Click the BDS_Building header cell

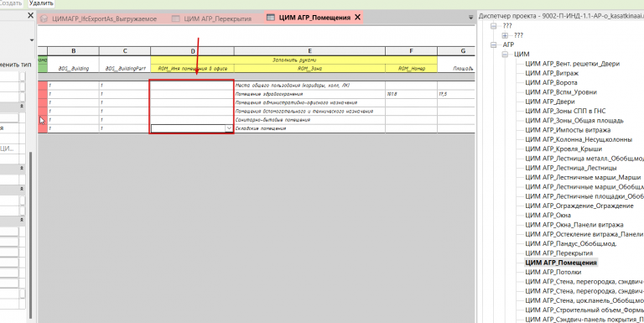74,68
